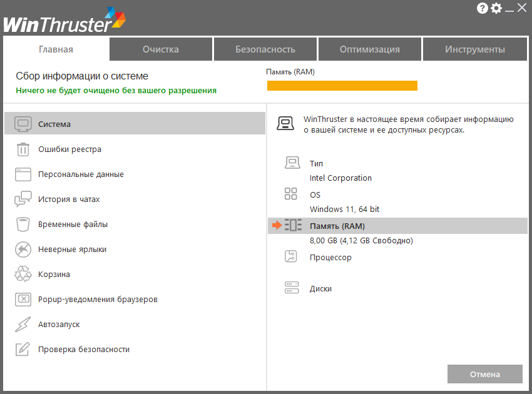This screenshot has height=394, width=532.
Task: Click the four-squares icon beside OS
Action: [291, 194]
